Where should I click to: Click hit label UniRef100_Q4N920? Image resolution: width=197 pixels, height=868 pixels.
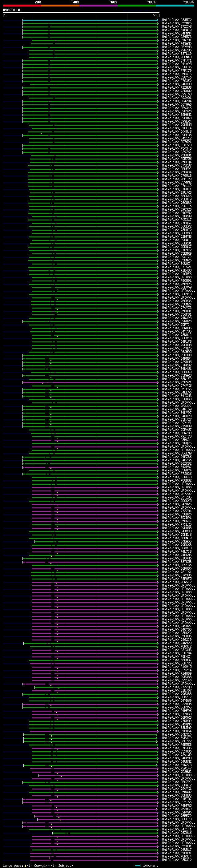(176, 643)
